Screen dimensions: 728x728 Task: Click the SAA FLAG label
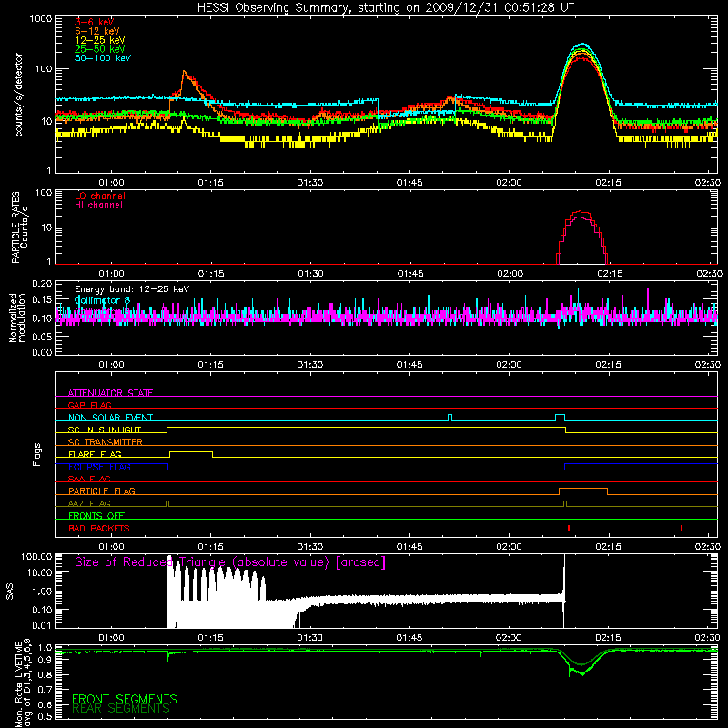89,479
